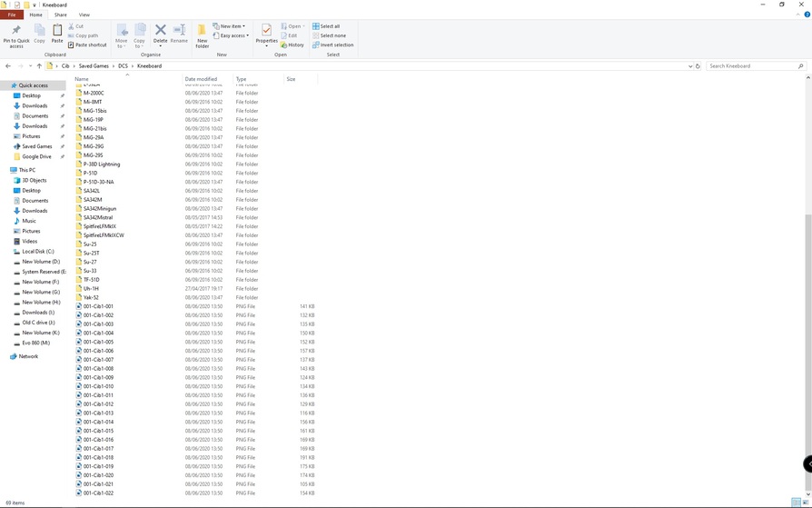This screenshot has width=812, height=508.
Task: Select 3D Objects under This PC
Action: tap(35, 181)
